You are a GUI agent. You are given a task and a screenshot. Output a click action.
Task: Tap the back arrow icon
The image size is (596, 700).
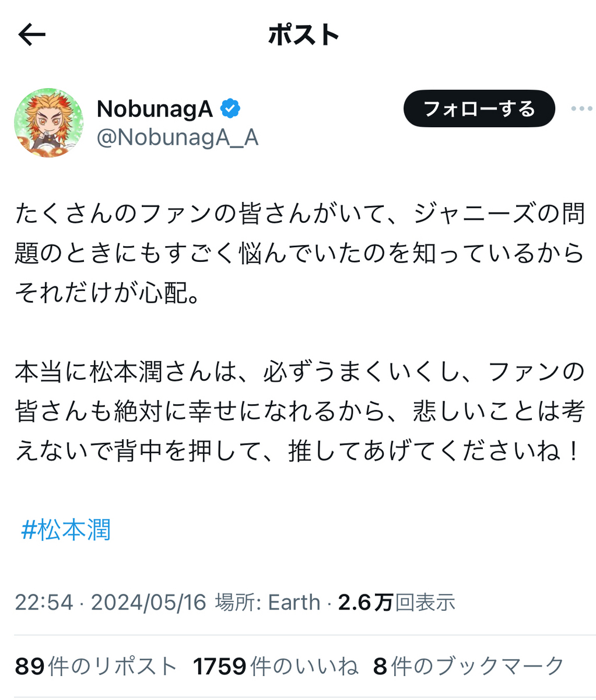click(31, 36)
